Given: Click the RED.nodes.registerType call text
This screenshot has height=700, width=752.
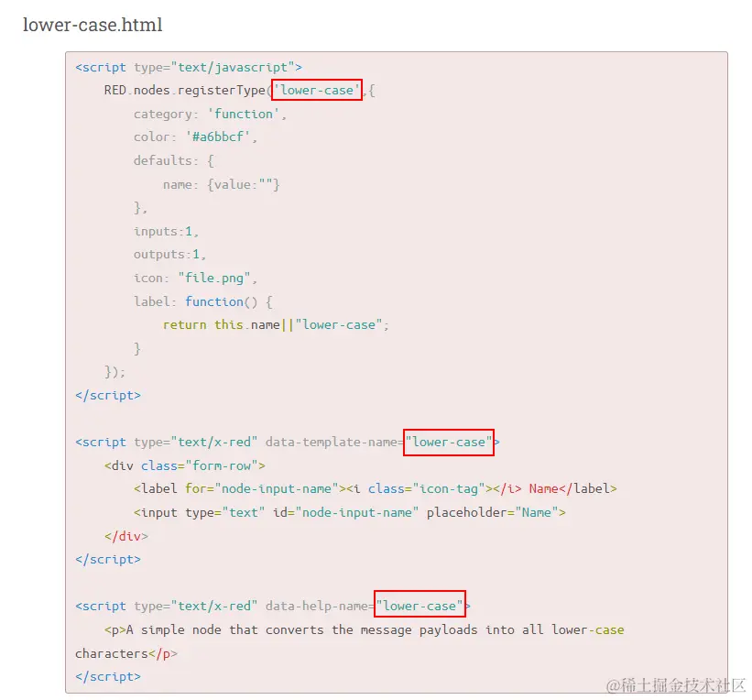Looking at the screenshot, I should coord(185,90).
